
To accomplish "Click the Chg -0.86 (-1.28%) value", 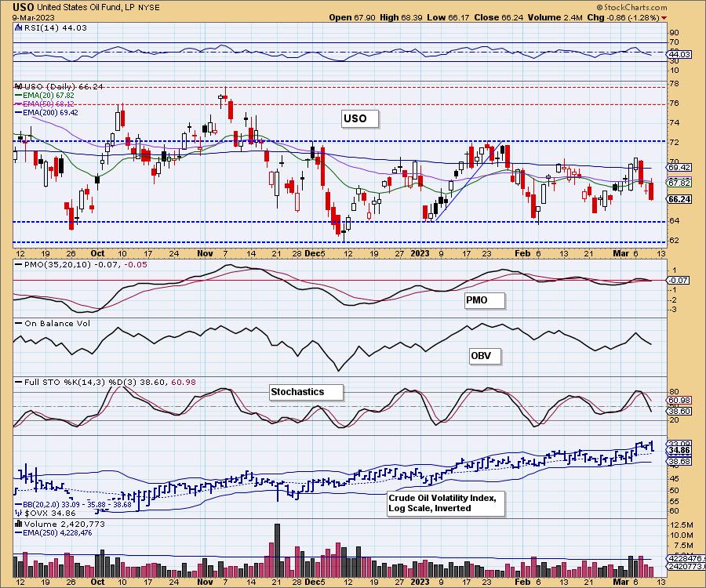I will point(624,17).
